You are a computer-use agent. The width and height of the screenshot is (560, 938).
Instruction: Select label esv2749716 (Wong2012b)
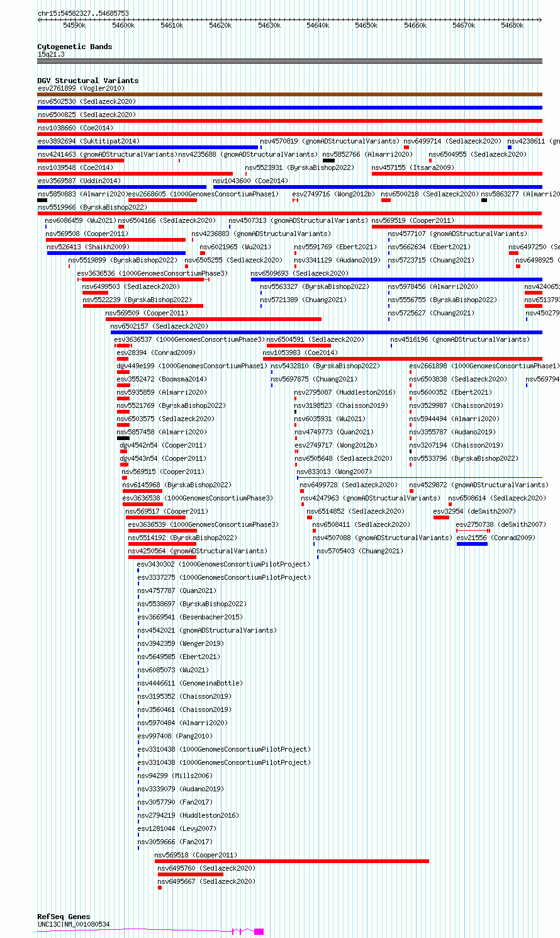333,194
